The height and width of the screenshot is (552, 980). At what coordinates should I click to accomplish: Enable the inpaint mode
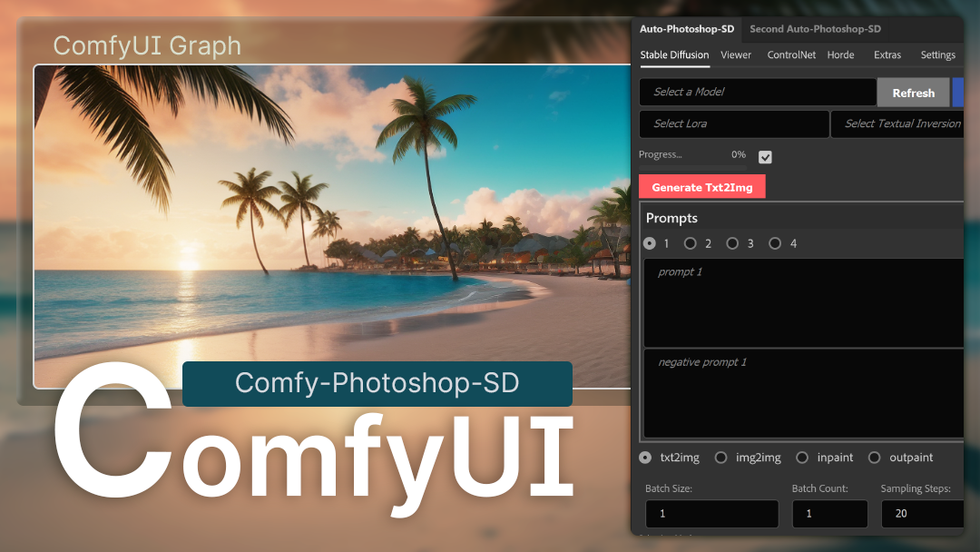(x=801, y=457)
